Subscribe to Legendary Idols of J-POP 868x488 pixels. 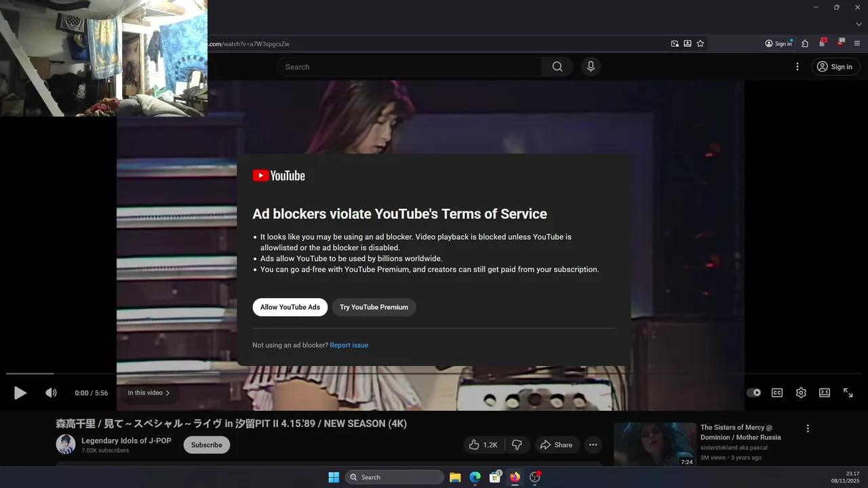coord(206,445)
